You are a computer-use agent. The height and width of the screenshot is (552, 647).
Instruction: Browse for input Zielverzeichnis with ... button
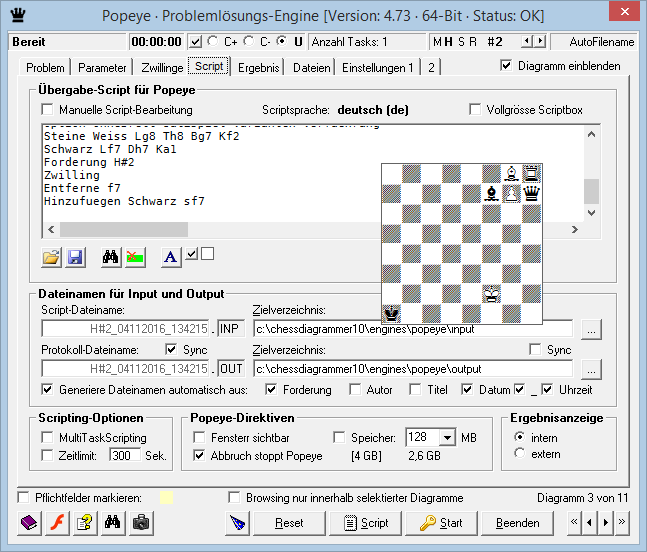(591, 329)
